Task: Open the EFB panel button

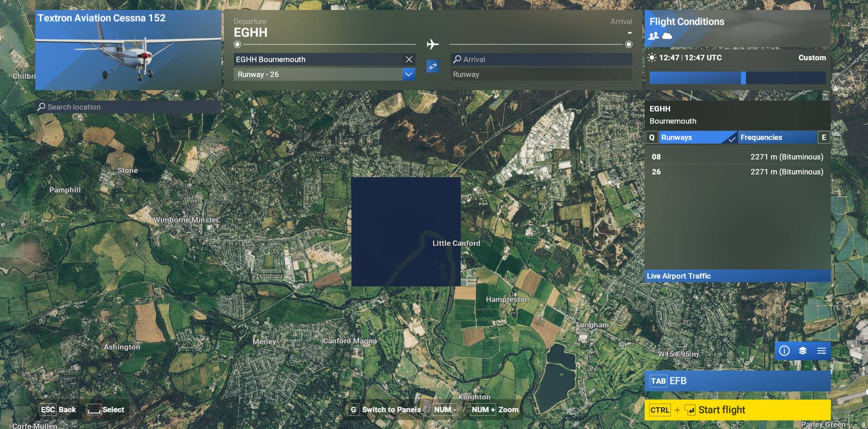Action: click(737, 381)
